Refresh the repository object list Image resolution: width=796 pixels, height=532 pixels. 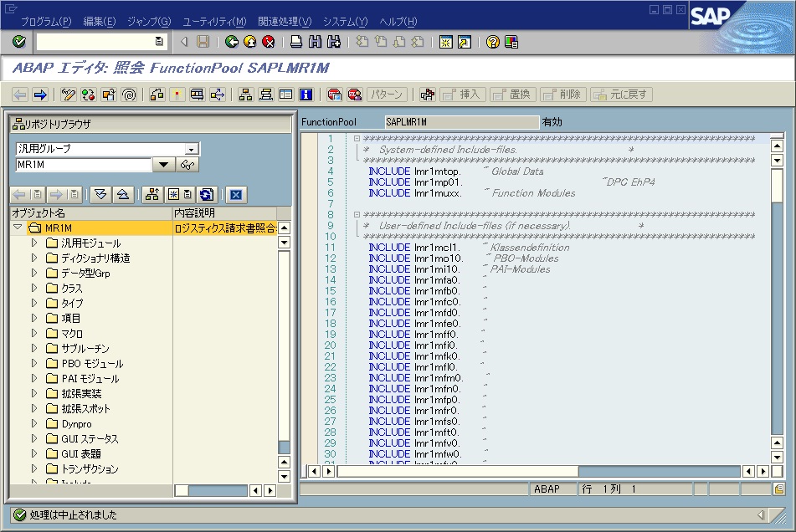206,195
